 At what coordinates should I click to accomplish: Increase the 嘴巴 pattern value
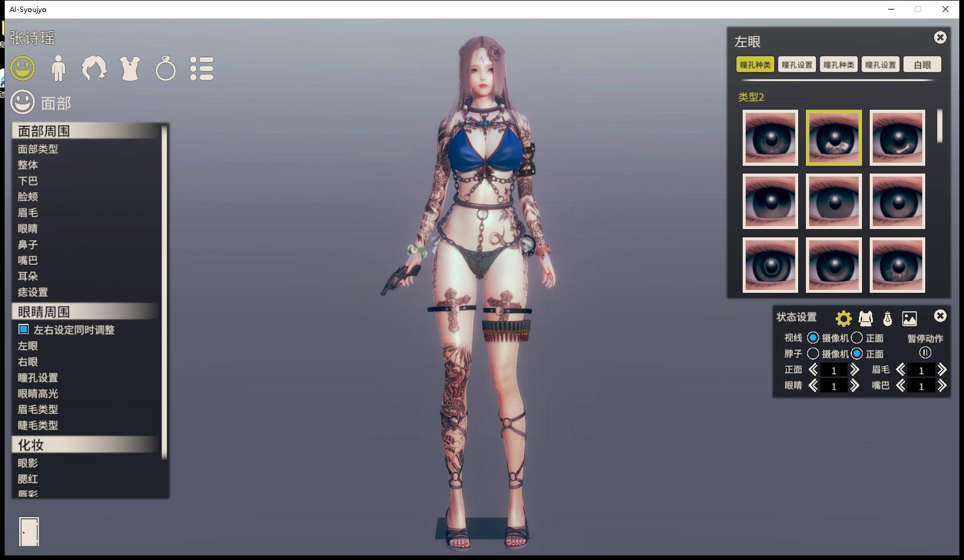(x=942, y=386)
